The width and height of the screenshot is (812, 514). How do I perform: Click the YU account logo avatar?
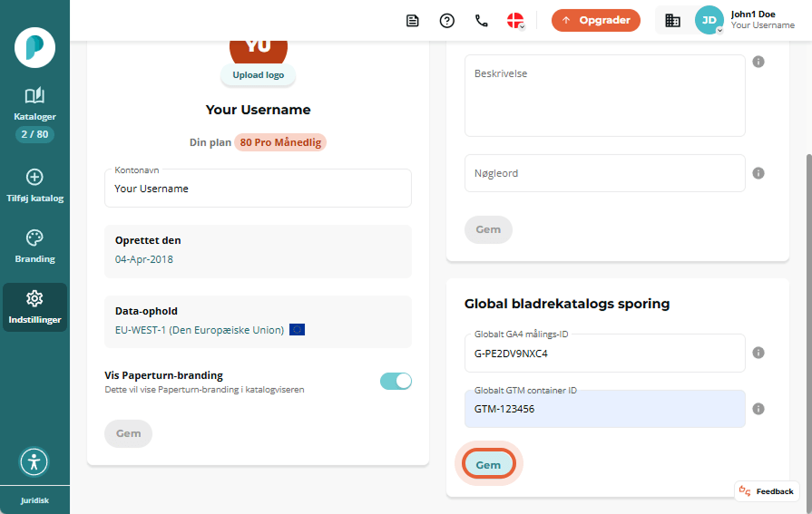pos(259,52)
